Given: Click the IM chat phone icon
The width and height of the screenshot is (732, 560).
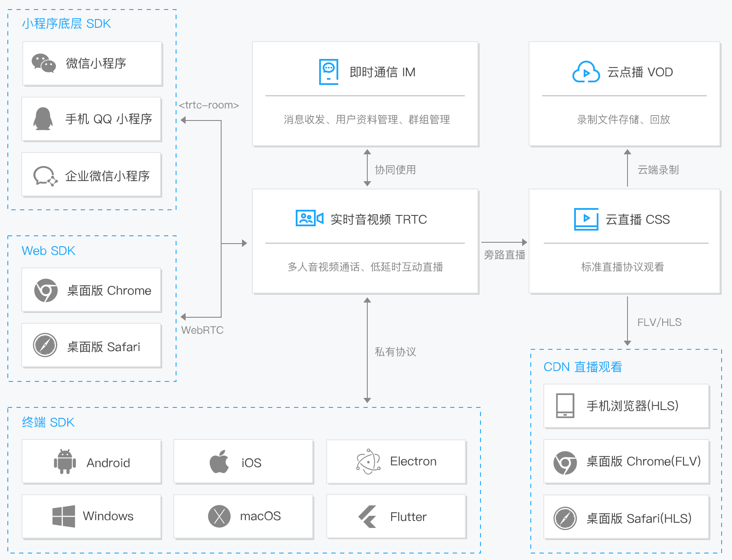Looking at the screenshot, I should pos(329,72).
